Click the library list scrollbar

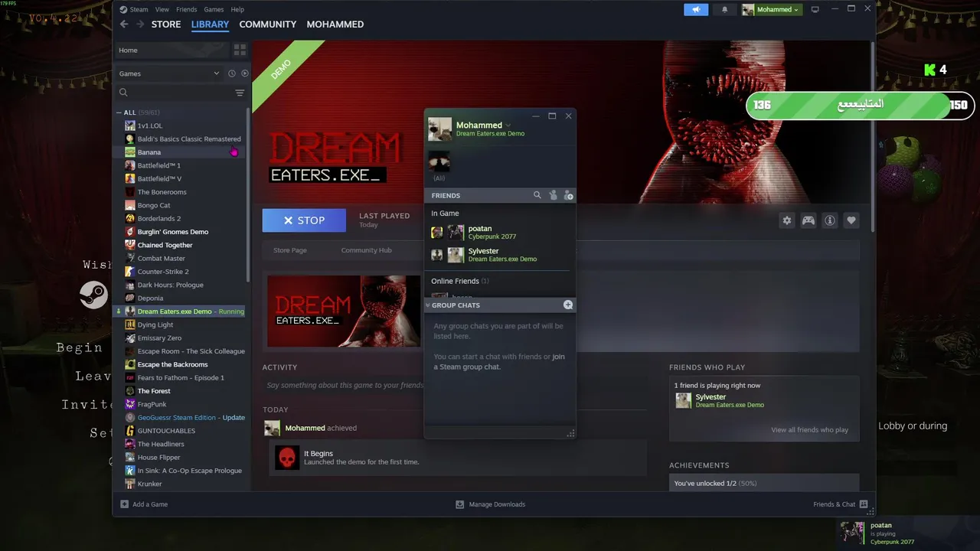pyautogui.click(x=247, y=195)
